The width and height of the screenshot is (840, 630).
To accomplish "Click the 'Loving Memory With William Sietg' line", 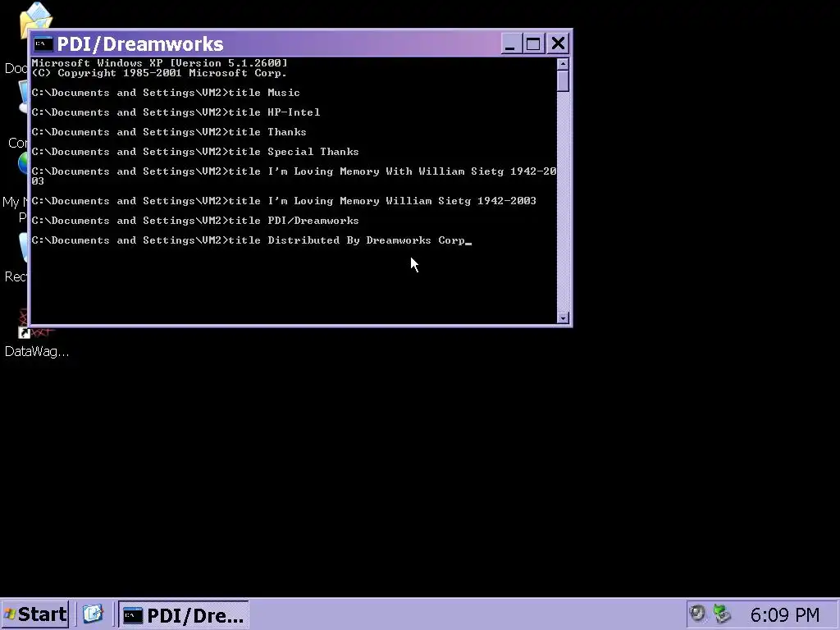I will pos(294,176).
